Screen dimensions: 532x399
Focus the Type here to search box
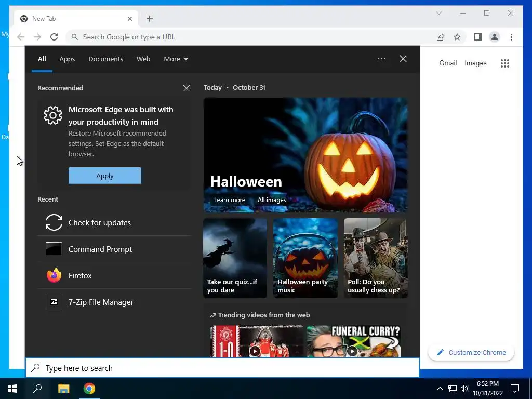click(222, 368)
